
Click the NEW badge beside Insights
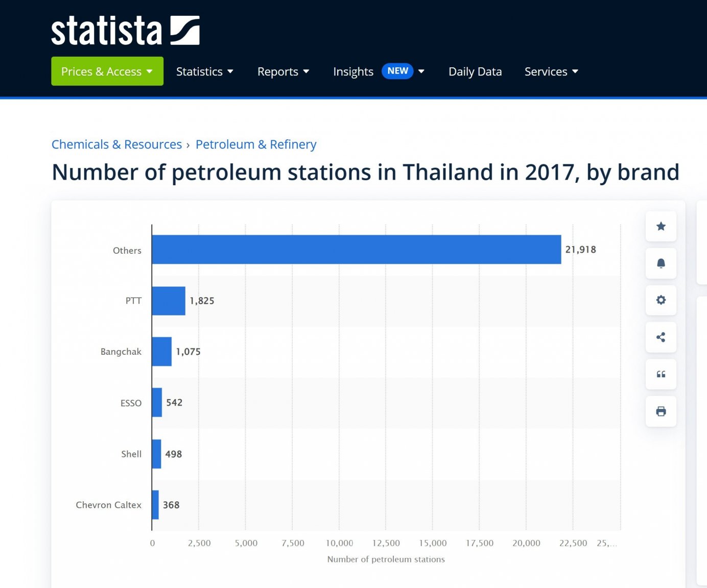tap(397, 71)
